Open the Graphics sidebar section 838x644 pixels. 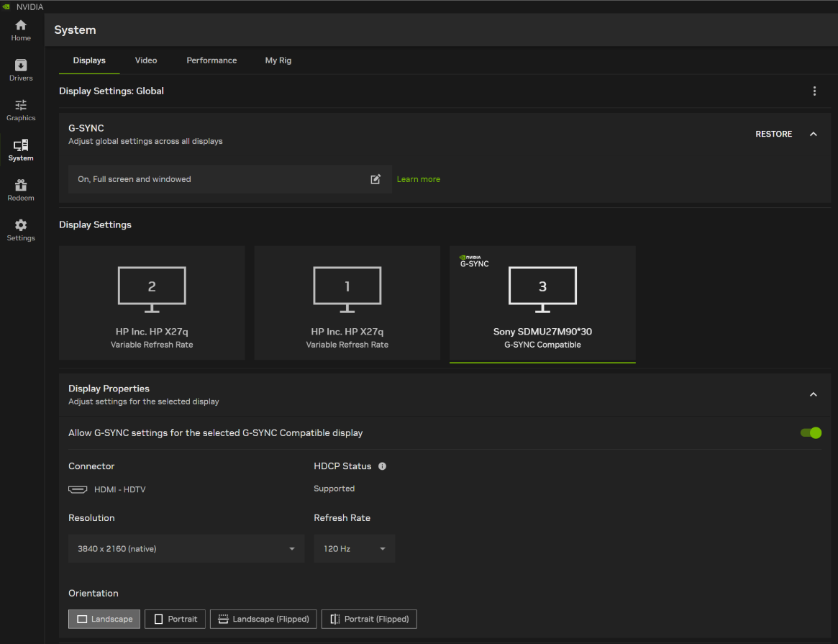pyautogui.click(x=21, y=111)
